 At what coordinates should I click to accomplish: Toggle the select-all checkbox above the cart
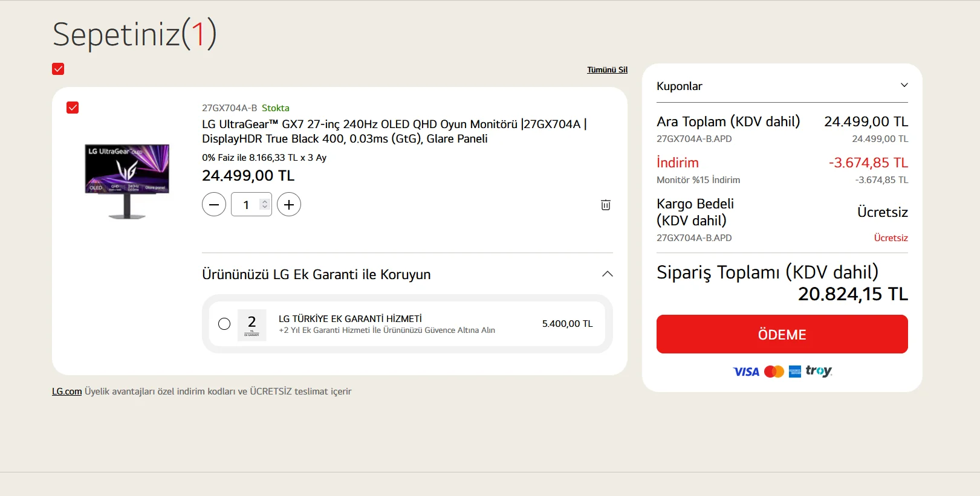coord(58,69)
